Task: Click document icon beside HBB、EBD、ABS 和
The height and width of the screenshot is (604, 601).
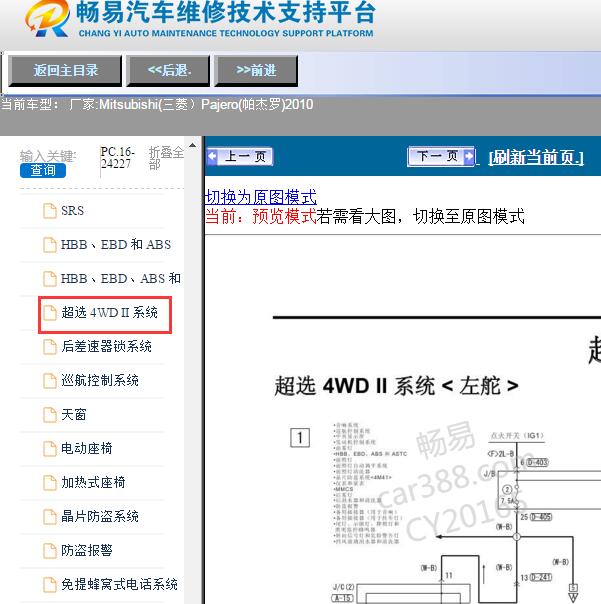Action: pyautogui.click(x=49, y=279)
